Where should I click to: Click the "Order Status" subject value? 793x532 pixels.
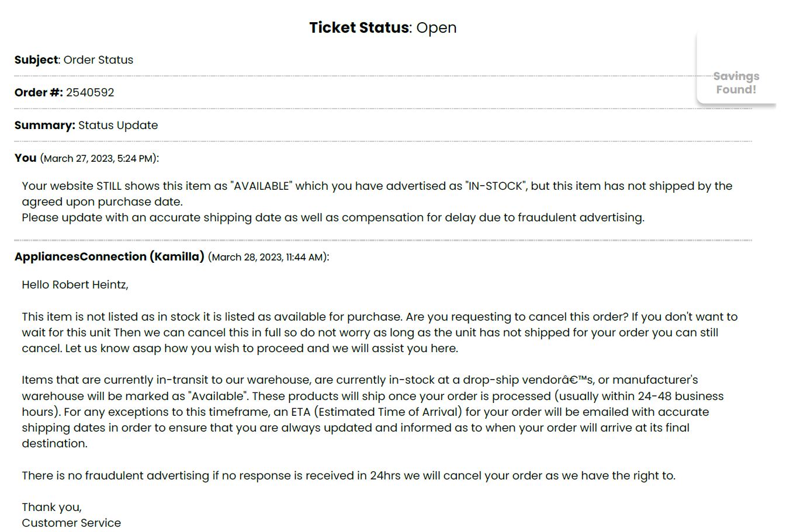click(x=98, y=60)
